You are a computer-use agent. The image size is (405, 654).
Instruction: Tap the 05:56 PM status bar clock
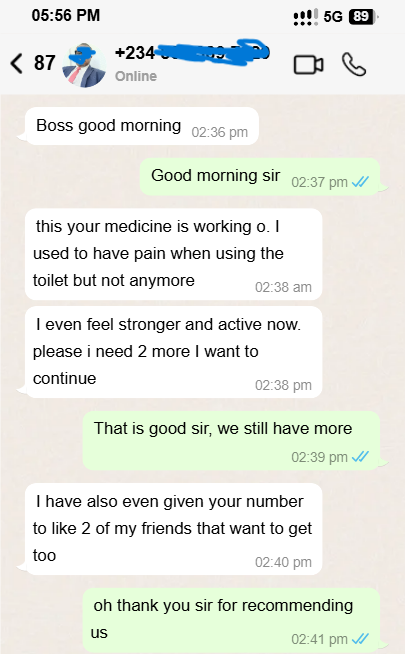[65, 15]
